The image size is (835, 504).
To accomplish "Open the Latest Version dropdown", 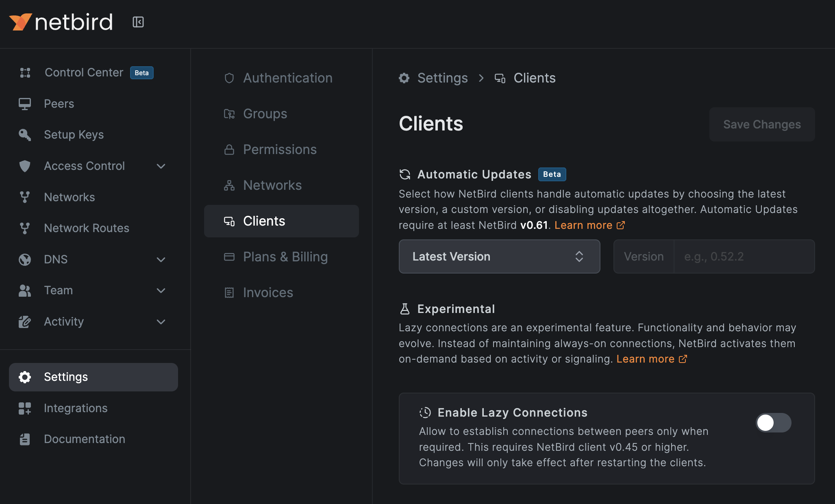I will 499,256.
